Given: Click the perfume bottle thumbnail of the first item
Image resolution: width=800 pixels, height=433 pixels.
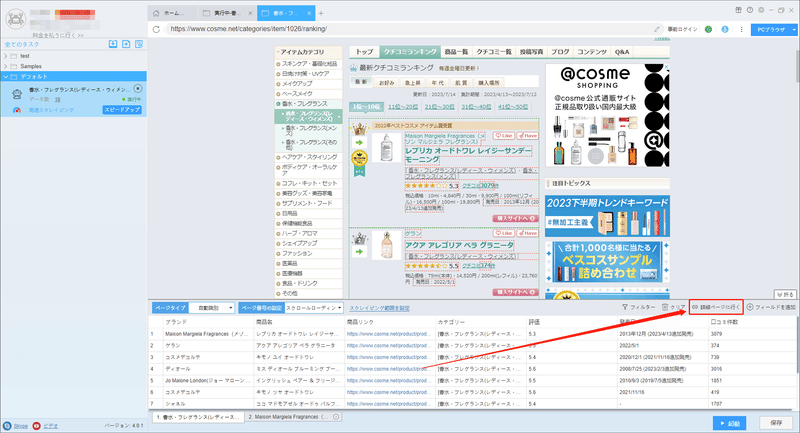Looking at the screenshot, I should coord(387,147).
